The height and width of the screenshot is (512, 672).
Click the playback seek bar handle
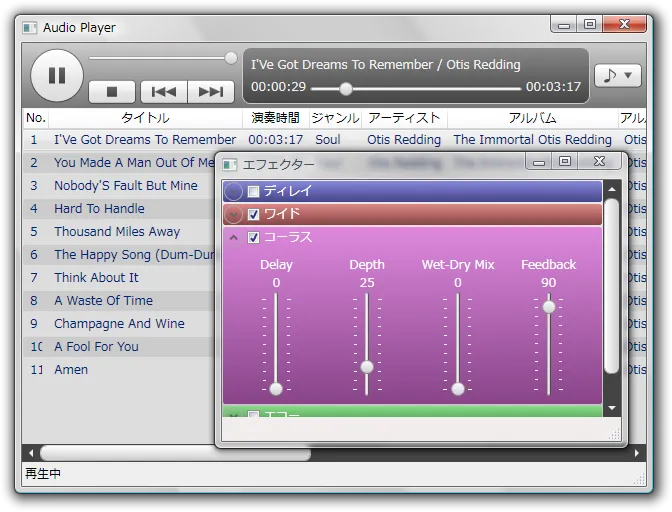[346, 88]
